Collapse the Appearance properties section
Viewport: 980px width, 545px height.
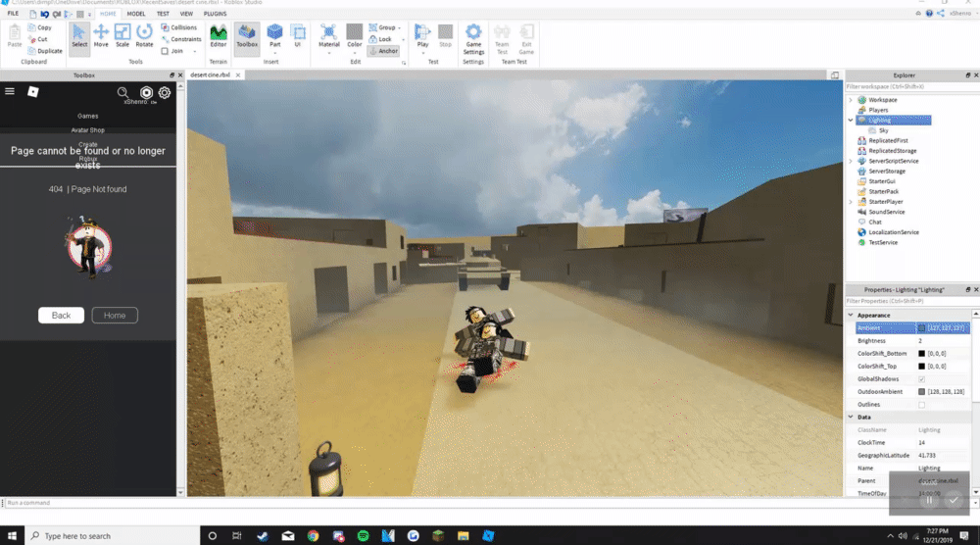(851, 315)
